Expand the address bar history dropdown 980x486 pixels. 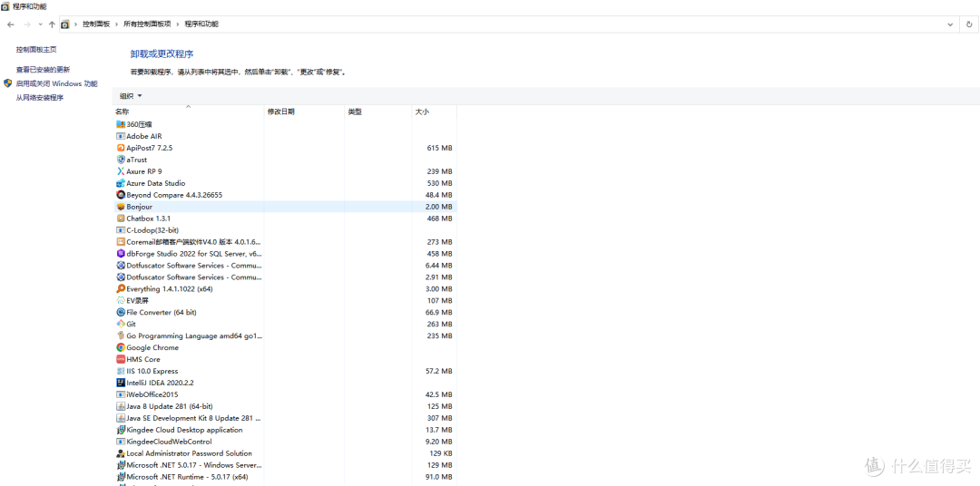pos(950,24)
